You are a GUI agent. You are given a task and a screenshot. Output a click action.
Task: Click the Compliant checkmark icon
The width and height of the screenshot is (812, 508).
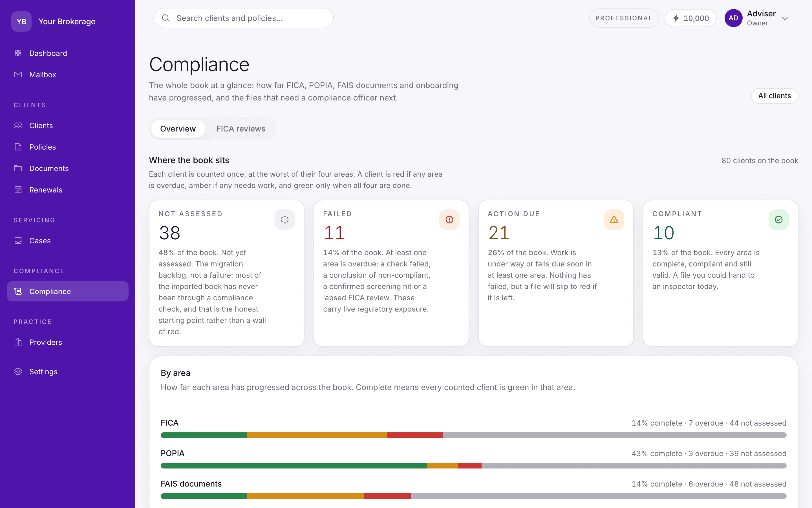tap(778, 220)
